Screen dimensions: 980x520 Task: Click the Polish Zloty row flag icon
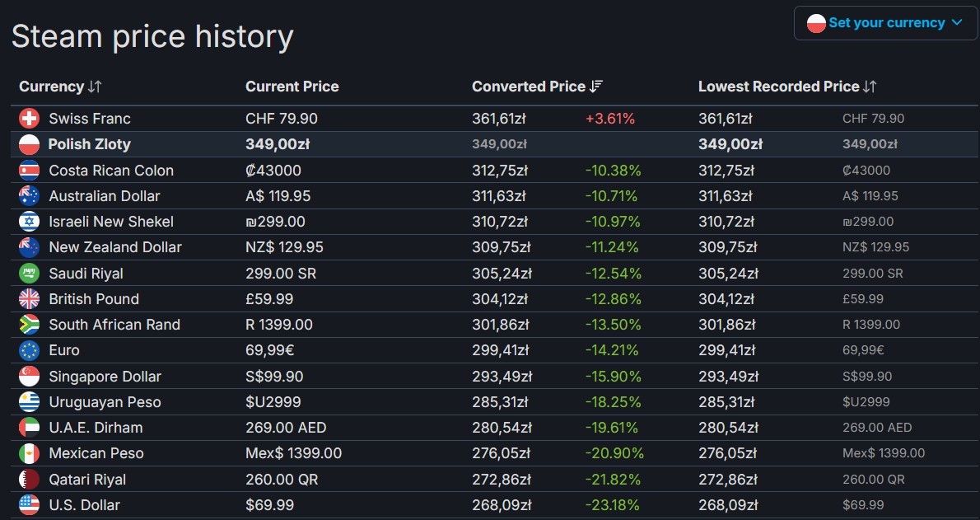[x=30, y=144]
